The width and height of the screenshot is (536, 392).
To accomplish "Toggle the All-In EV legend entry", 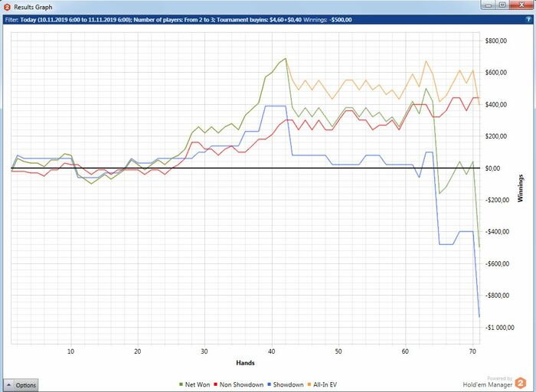I will 322,384.
